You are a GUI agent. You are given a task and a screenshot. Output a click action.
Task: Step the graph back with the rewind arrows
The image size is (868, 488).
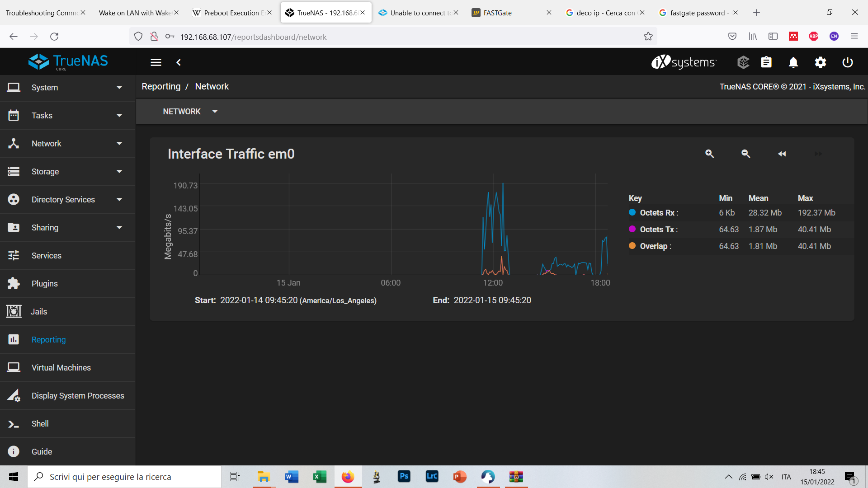point(782,154)
